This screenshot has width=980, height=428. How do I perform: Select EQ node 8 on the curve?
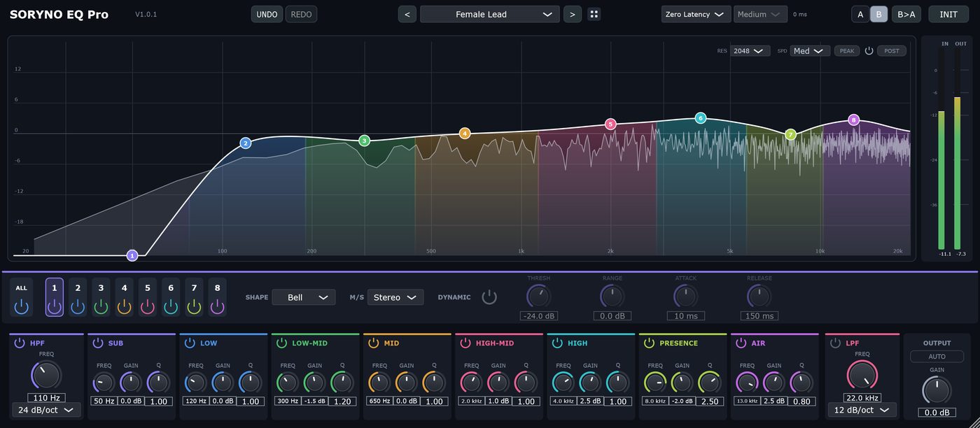coord(853,120)
